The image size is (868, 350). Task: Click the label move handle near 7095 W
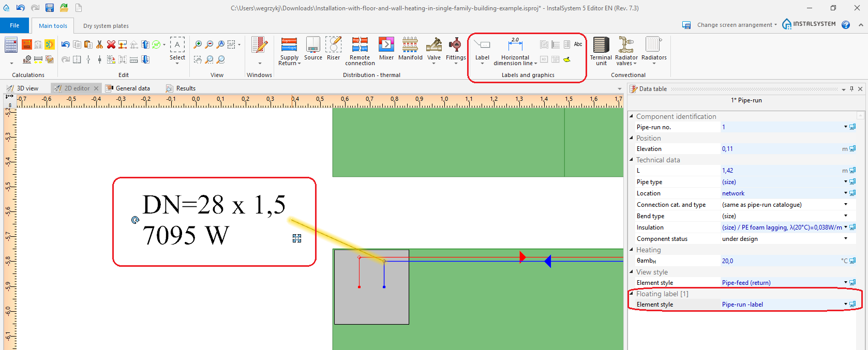tap(297, 238)
